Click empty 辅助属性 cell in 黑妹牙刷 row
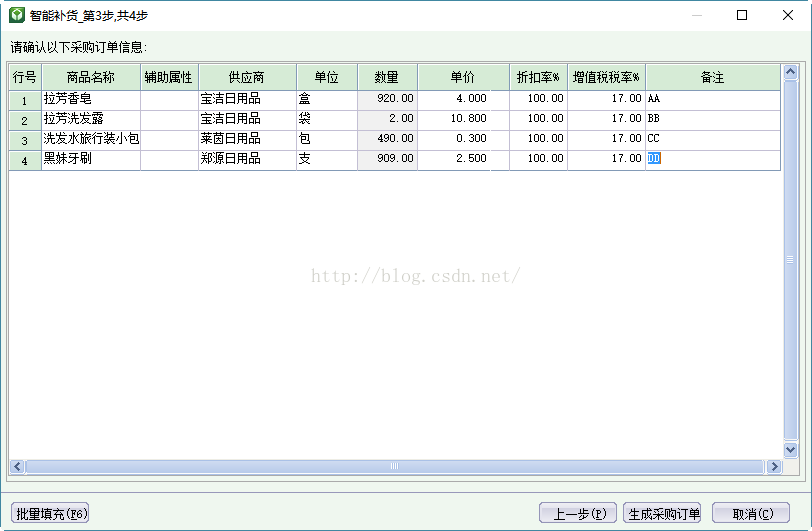Viewport: 812px width, 531px height. pyautogui.click(x=169, y=160)
